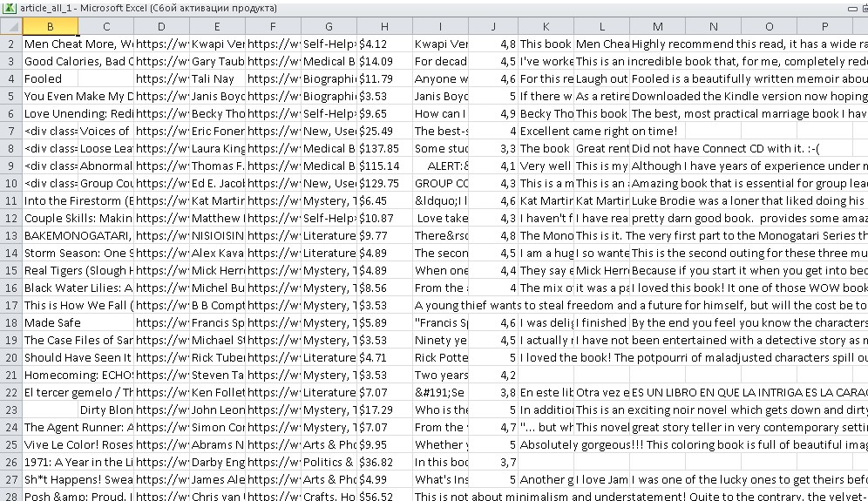Select row 13 header
Image resolution: width=868 pixels, height=501 pixels.
(11, 236)
